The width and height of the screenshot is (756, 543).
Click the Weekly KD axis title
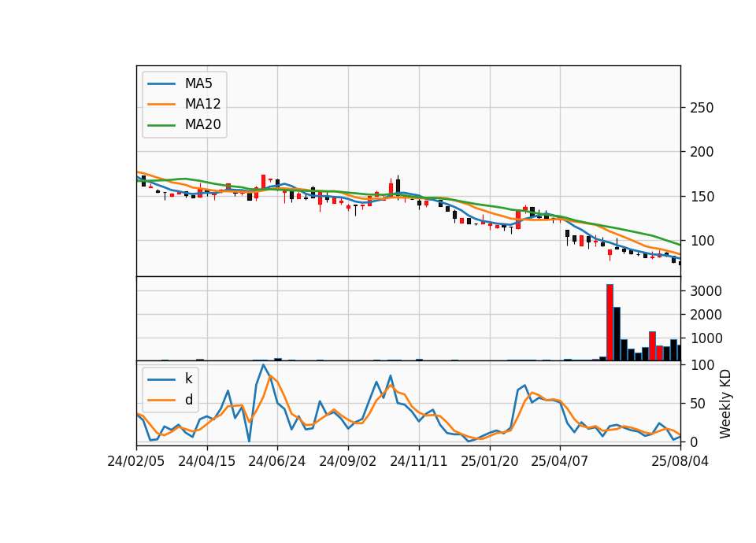coord(725,404)
